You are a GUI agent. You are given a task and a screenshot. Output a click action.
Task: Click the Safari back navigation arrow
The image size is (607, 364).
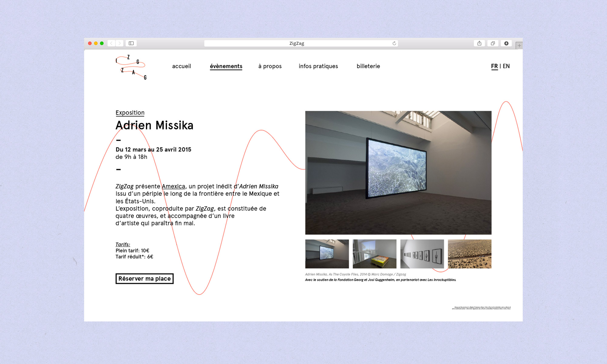click(x=111, y=43)
